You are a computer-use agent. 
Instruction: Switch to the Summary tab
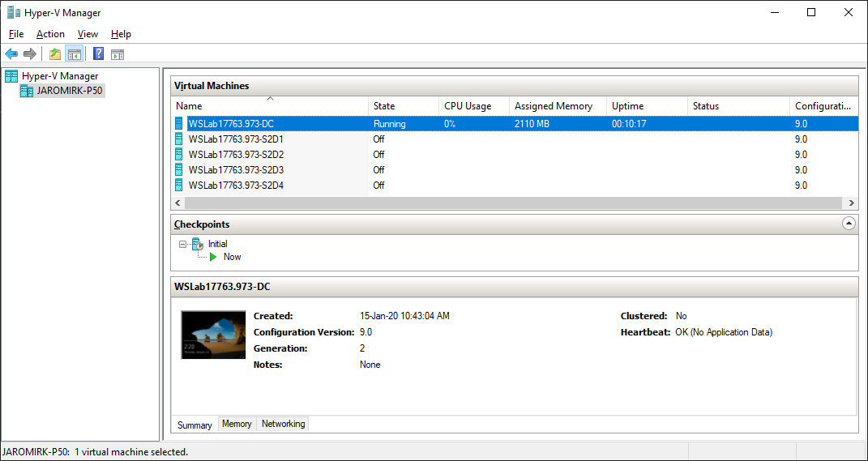point(195,425)
